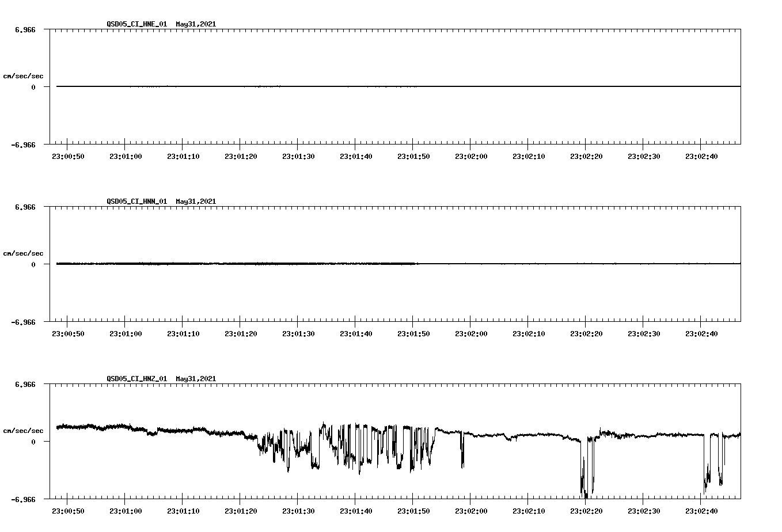This screenshot has width=782, height=532.
Task: Click 23:01:00 time label under HNZ chart
Action: click(126, 511)
